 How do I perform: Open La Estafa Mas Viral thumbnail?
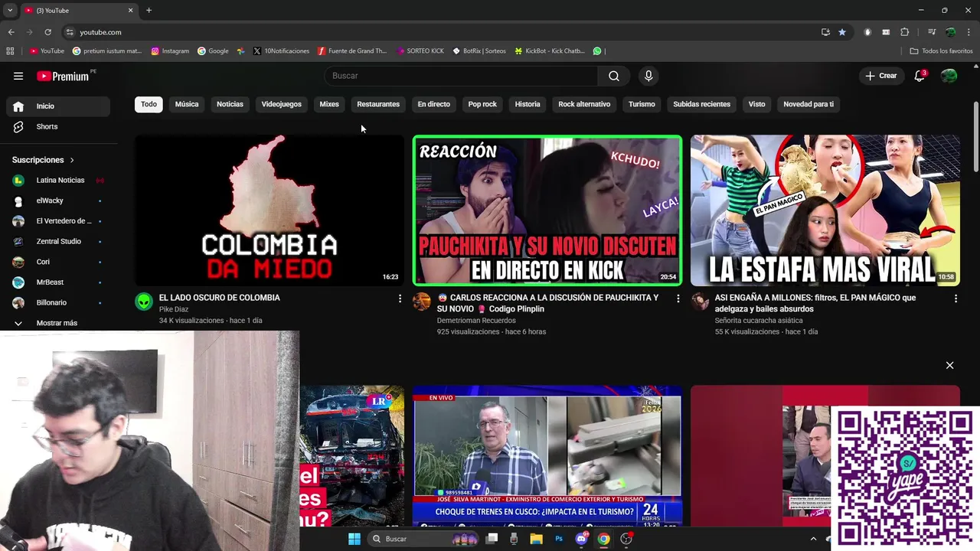pos(825,210)
